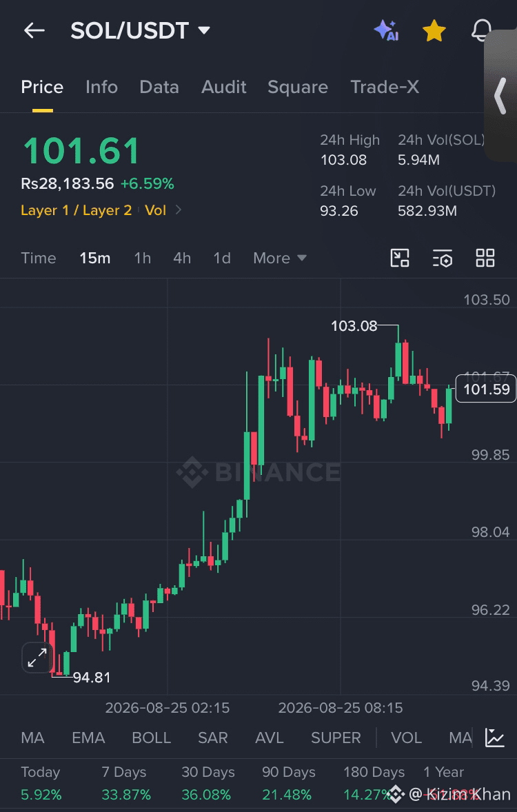Open the Audit tab
The height and width of the screenshot is (812, 517).
(x=224, y=87)
